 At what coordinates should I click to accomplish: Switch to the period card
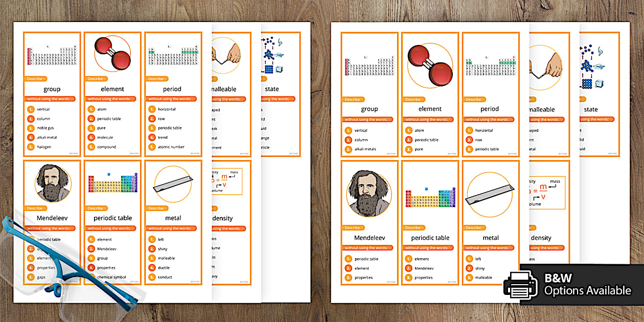(172, 89)
